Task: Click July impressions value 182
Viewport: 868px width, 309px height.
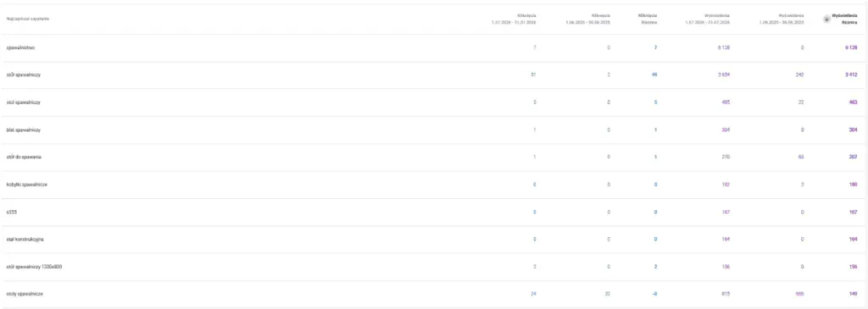Action: pos(726,185)
